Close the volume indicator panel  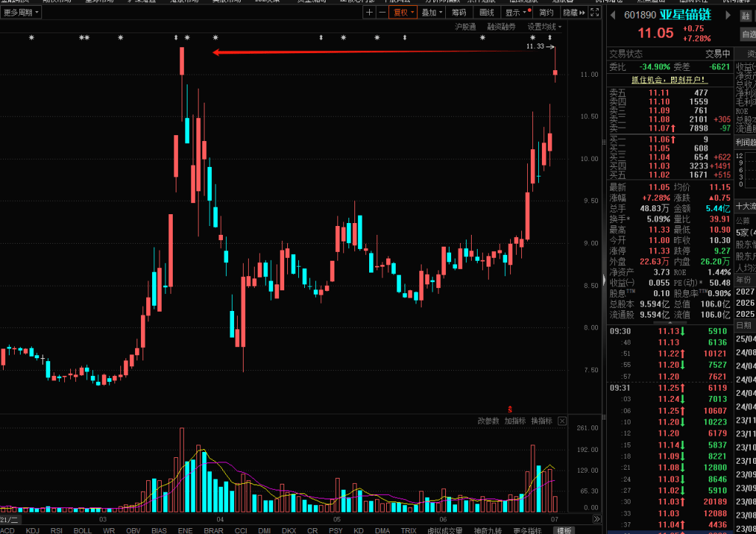click(x=562, y=421)
